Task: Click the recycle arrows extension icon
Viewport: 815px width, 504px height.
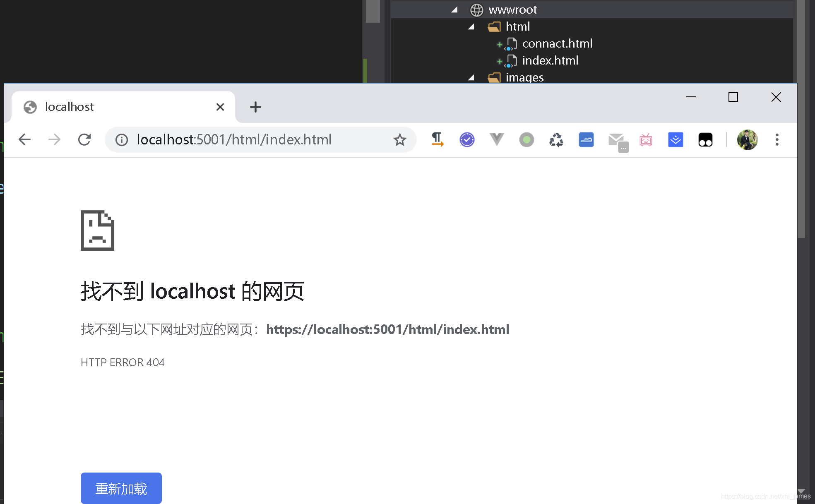Action: [556, 140]
